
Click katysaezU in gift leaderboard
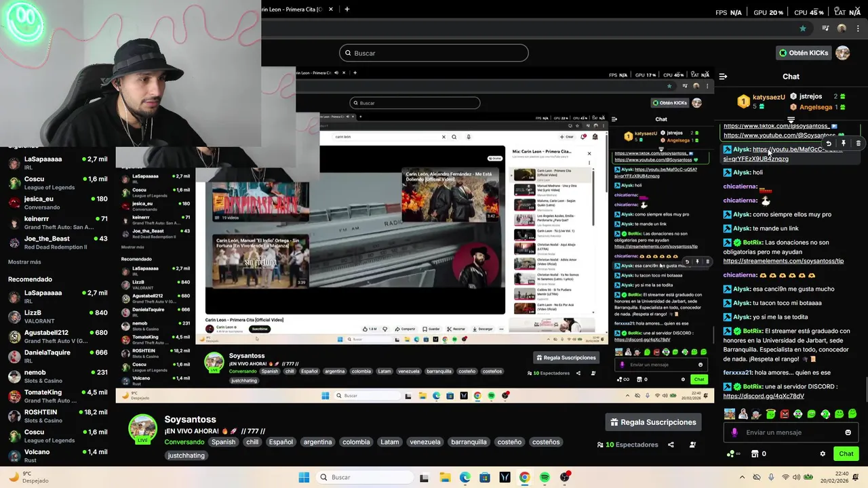pos(768,97)
